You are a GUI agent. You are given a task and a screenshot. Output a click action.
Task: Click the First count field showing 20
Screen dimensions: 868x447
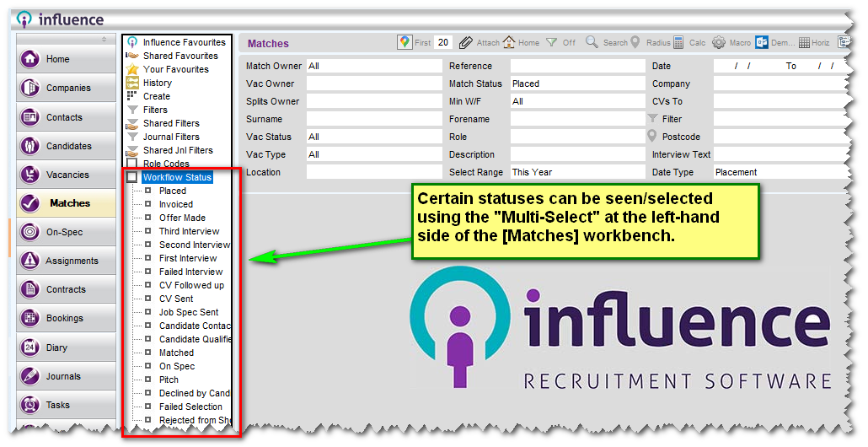pos(443,43)
